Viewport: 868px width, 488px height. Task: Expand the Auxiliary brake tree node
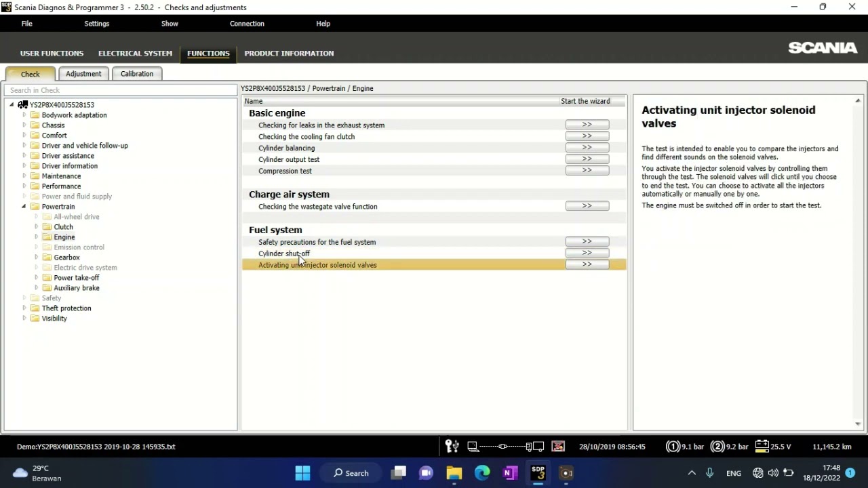(37, 288)
